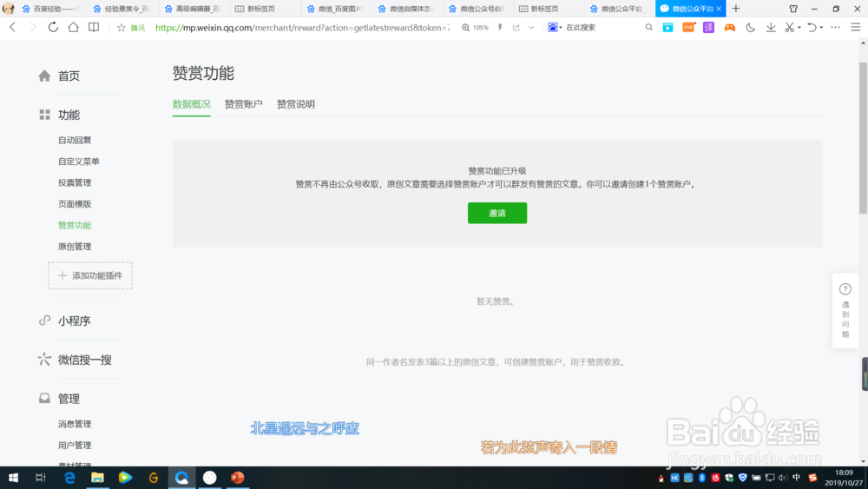Open downloads with the download arrow icon
Screen dimensions: 868x489
(x=771, y=27)
